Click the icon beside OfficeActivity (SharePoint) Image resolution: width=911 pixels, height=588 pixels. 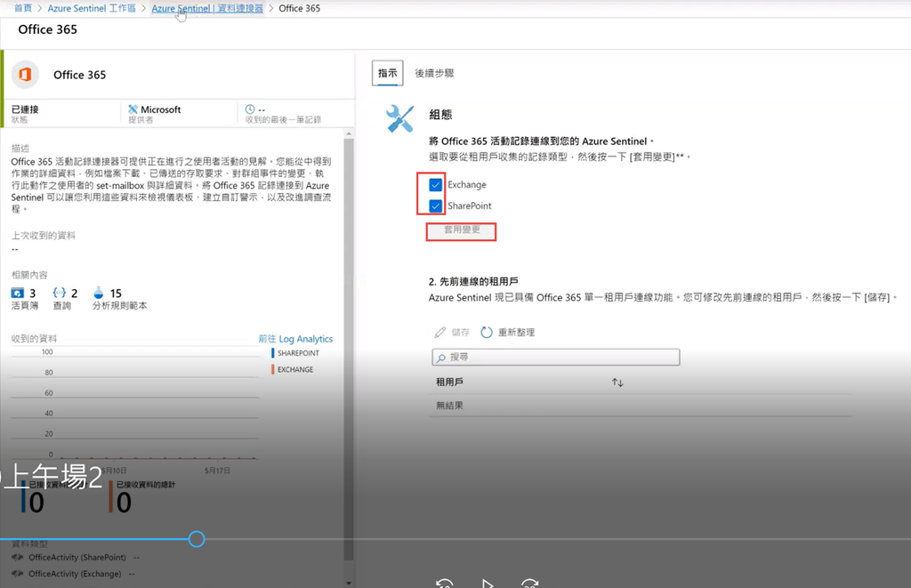pyautogui.click(x=18, y=557)
